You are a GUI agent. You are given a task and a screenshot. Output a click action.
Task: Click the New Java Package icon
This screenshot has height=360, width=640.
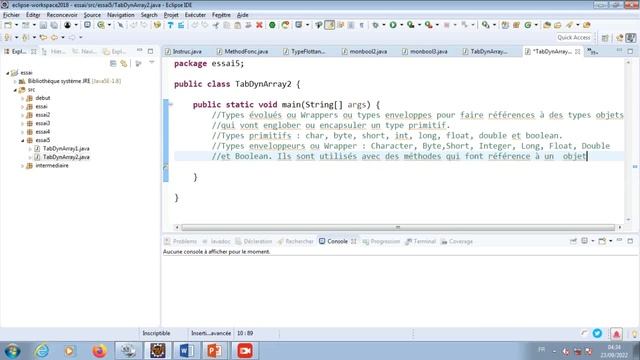[516, 25]
